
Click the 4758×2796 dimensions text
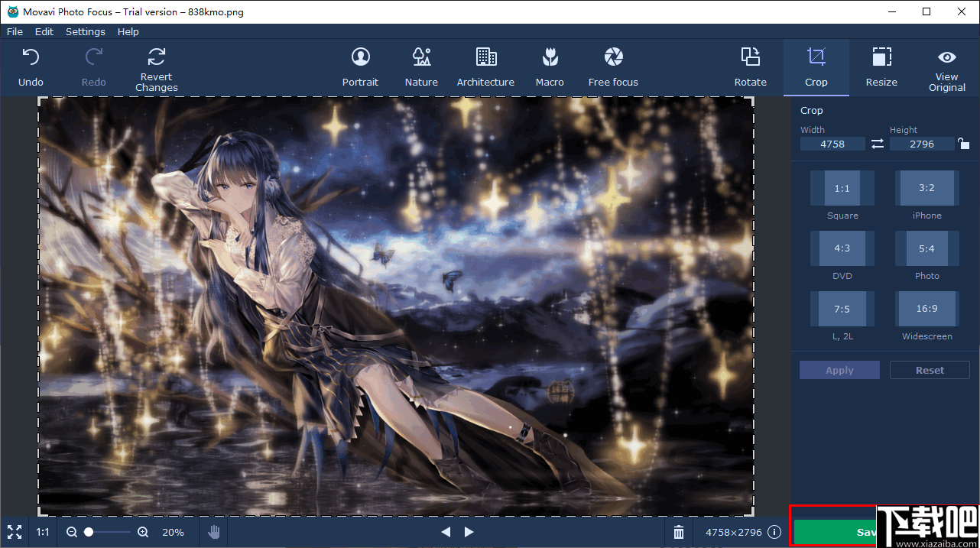734,532
